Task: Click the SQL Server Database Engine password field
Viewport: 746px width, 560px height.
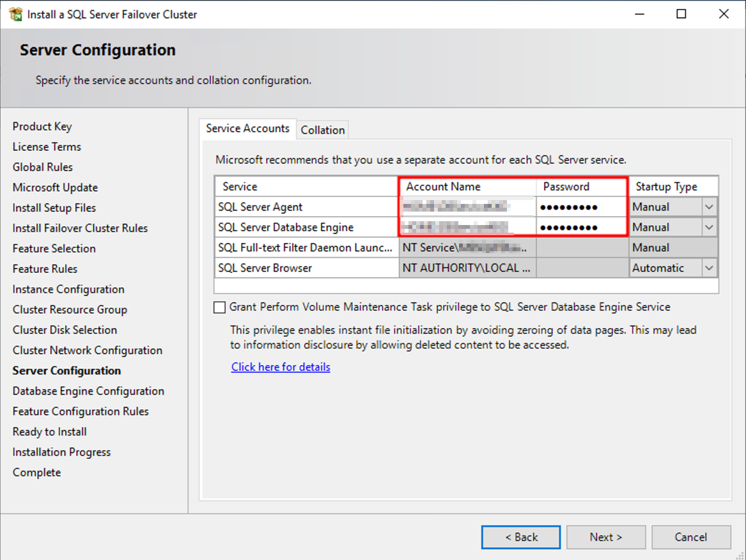Action: [582, 228]
